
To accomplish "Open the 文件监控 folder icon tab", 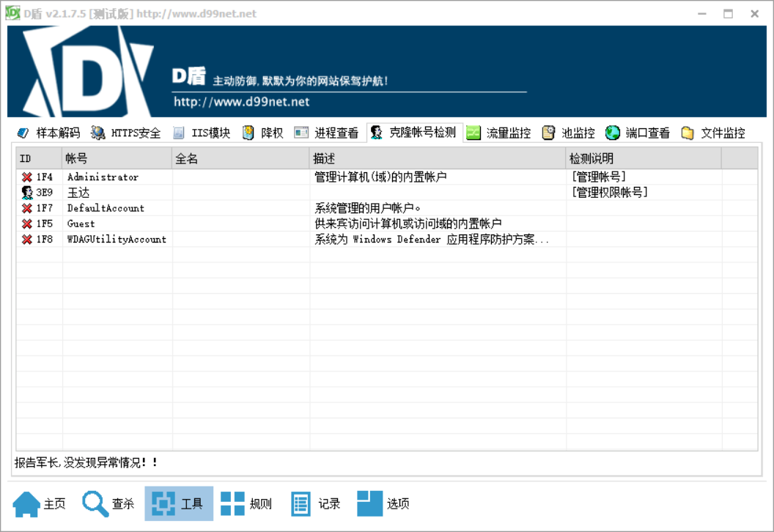I will (687, 133).
